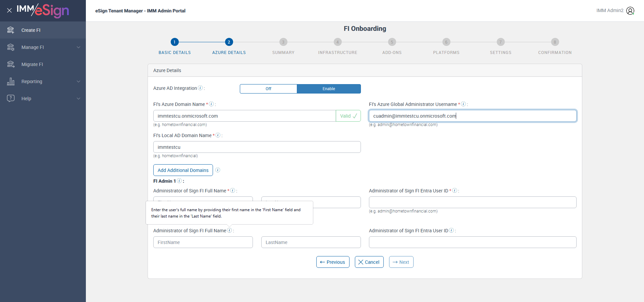Viewport: 644px width, 302px height.
Task: Click info icon beside Global Administrator Username
Action: pyautogui.click(x=463, y=104)
